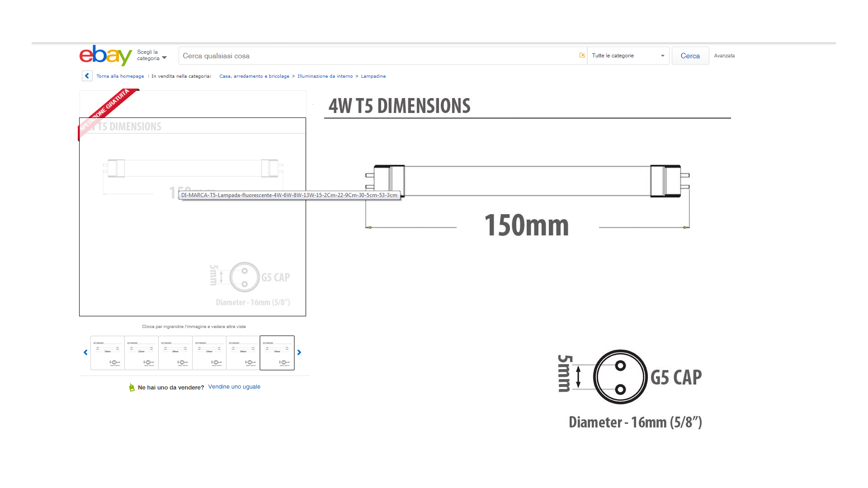Click Vendine uno uguale link
This screenshot has width=868, height=488.
coord(234,387)
